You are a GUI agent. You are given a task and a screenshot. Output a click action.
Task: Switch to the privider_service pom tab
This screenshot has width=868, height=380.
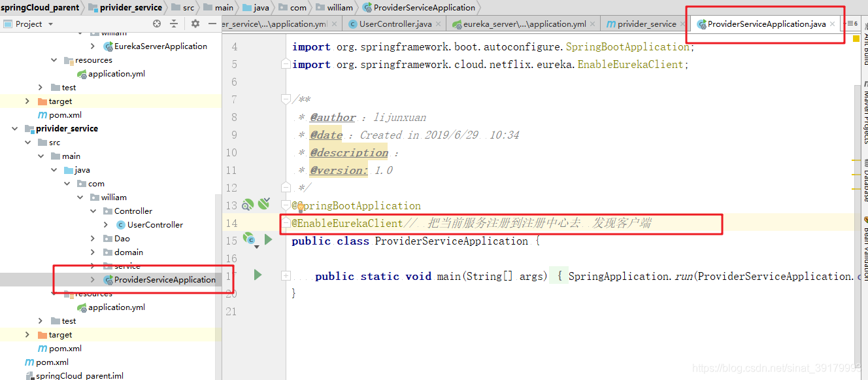646,24
